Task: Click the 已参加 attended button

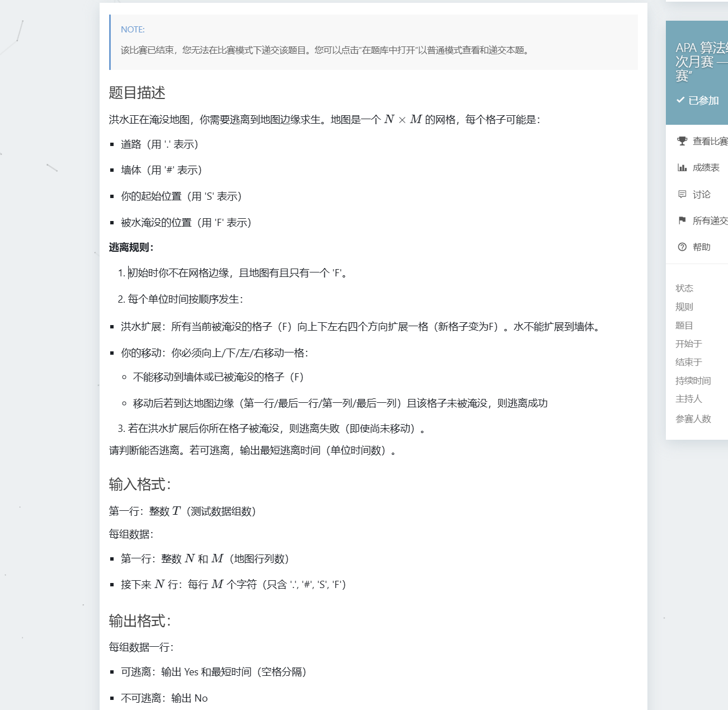Action: coord(698,100)
